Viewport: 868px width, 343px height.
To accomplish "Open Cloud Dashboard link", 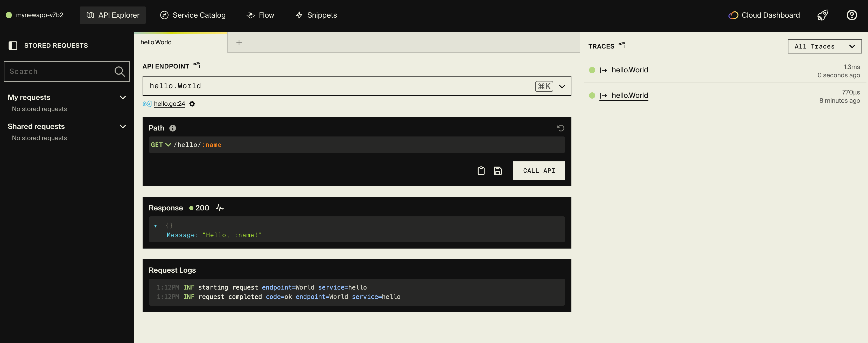I will pyautogui.click(x=764, y=15).
